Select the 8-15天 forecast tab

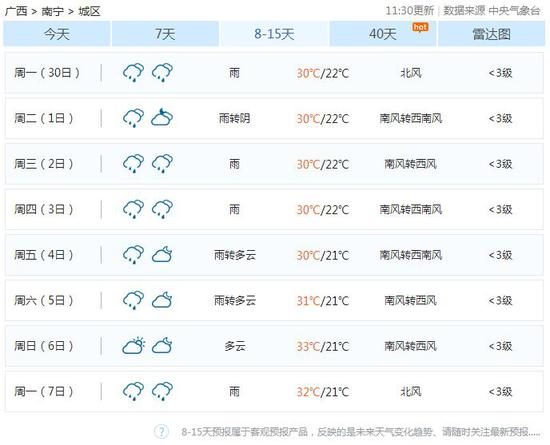pyautogui.click(x=274, y=34)
